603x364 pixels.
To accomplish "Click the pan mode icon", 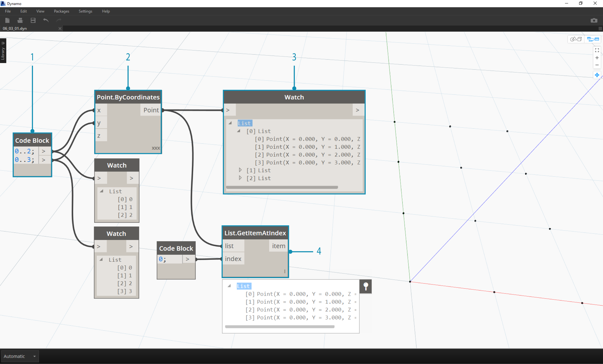I will click(597, 75).
